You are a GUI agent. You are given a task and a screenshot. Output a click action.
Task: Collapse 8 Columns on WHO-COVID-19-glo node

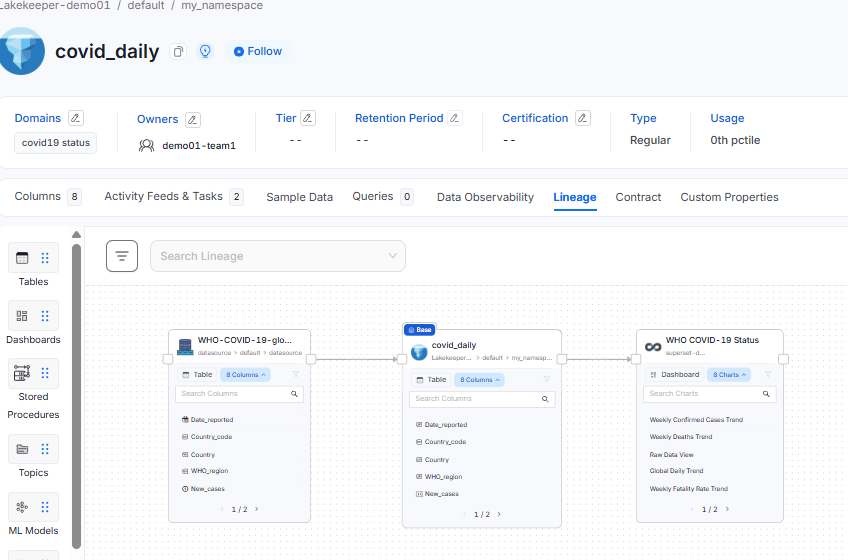coord(246,374)
